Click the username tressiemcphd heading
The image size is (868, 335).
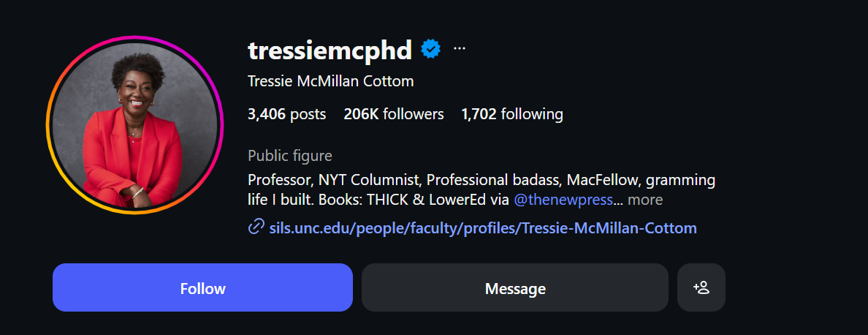point(330,50)
